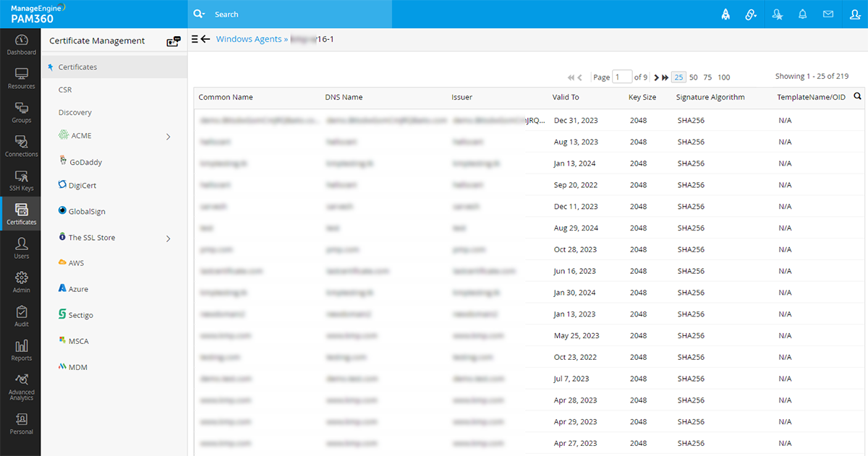
Task: Open the Windows Agents breadcrumb link
Action: click(249, 39)
